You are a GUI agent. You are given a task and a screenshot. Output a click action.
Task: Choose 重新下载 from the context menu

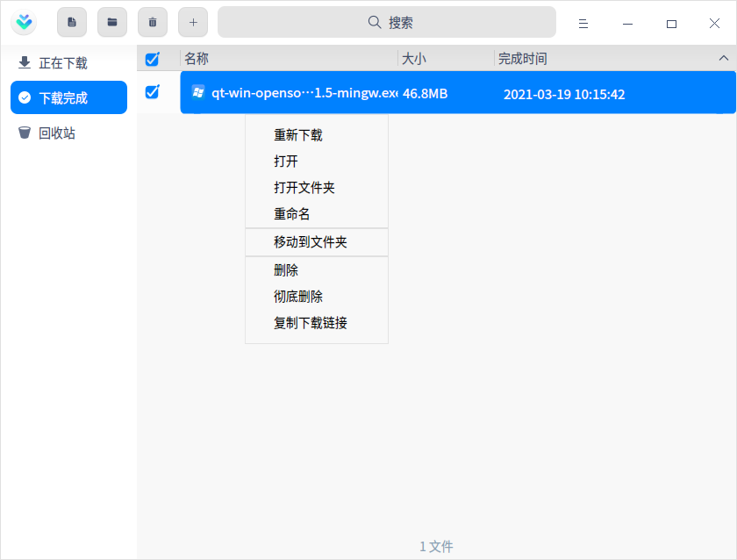click(x=317, y=135)
